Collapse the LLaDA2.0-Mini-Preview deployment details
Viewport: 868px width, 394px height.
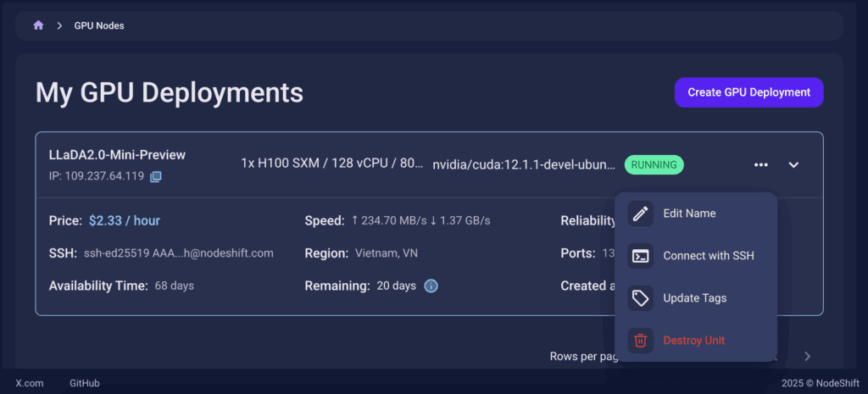click(794, 164)
